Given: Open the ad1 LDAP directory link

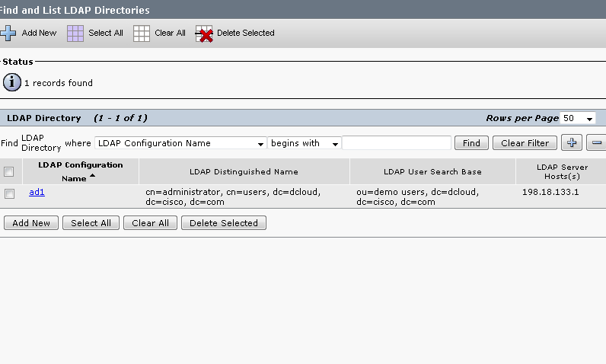Looking at the screenshot, I should [x=37, y=192].
